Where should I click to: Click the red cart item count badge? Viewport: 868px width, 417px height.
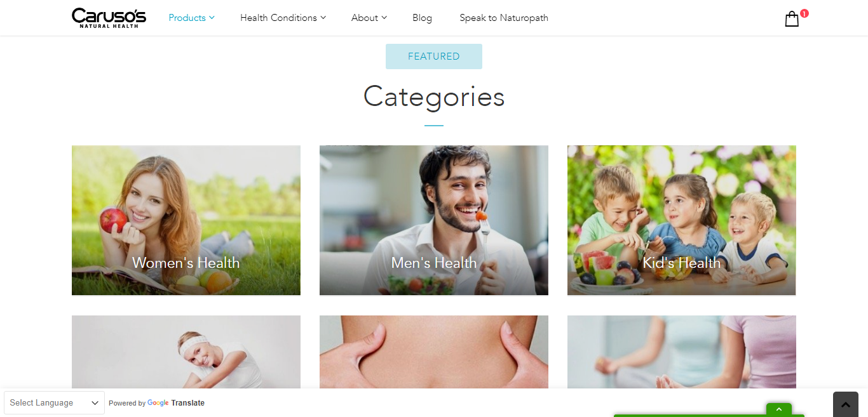click(x=804, y=13)
